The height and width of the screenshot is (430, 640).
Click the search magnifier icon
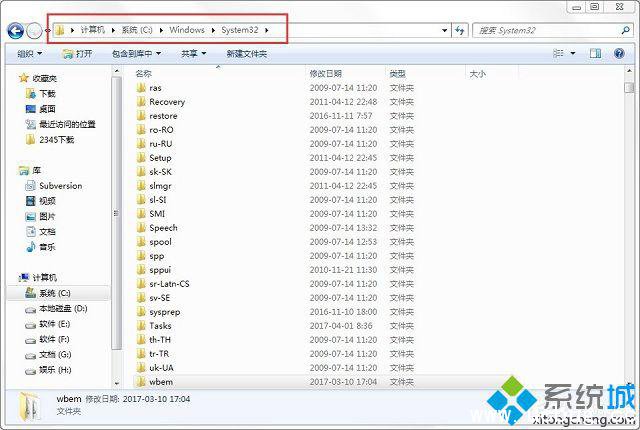pos(625,30)
